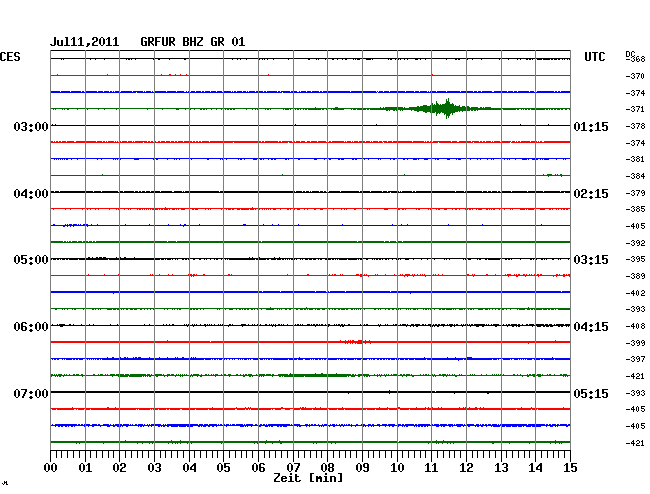Viewport: 650px width, 494px height.
Task: Select the 03:00 local time label
Action: (x=31, y=126)
